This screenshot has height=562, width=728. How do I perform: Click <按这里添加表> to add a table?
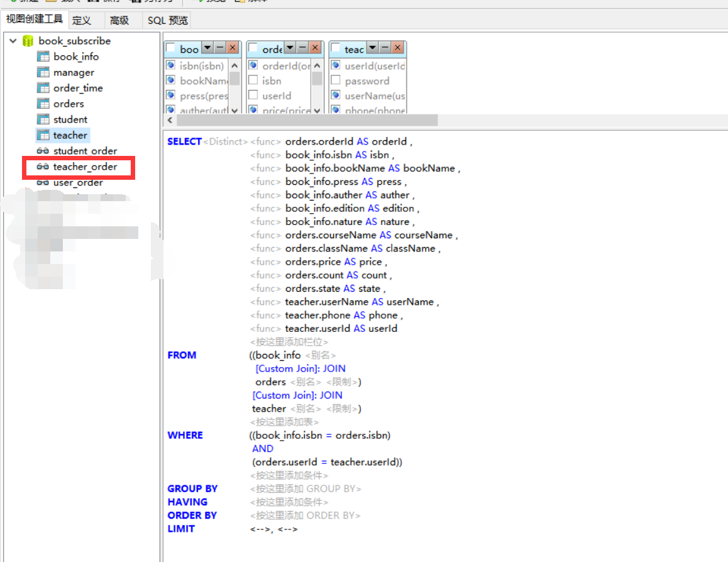pyautogui.click(x=285, y=422)
